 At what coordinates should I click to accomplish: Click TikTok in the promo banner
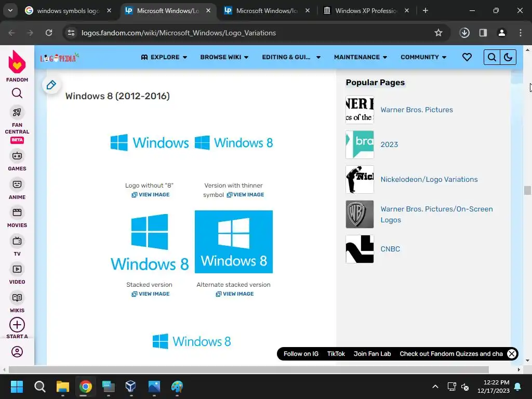point(336,354)
